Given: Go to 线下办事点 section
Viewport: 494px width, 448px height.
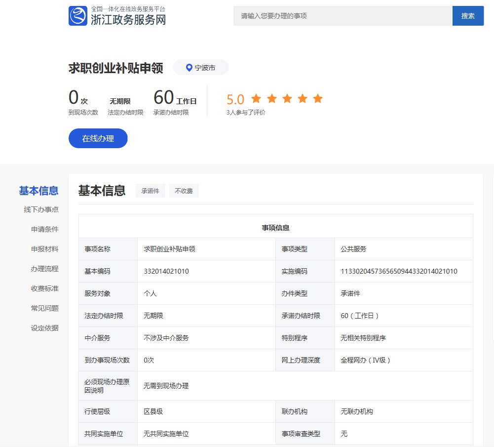Looking at the screenshot, I should pos(41,209).
